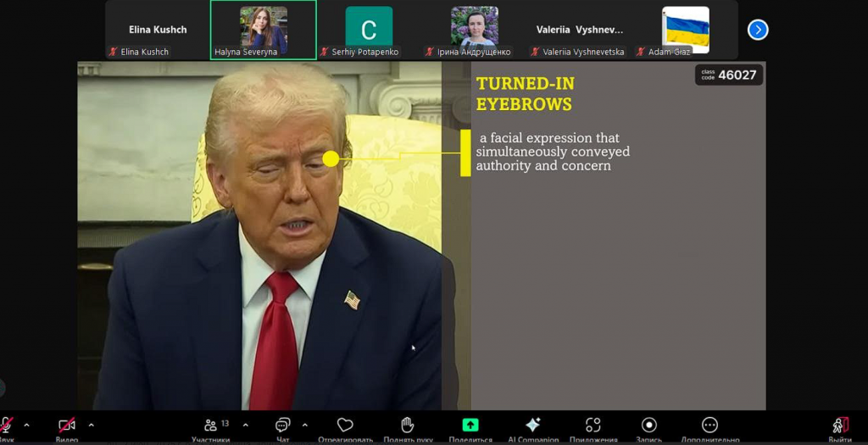The width and height of the screenshot is (868, 445).
Task: Open the Apps menu icon
Action: 593,426
